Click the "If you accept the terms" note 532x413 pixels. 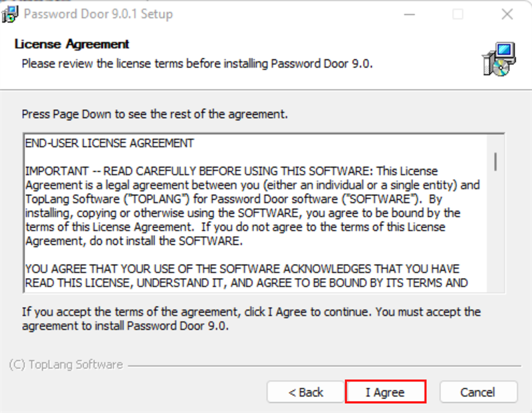pyautogui.click(x=251, y=319)
